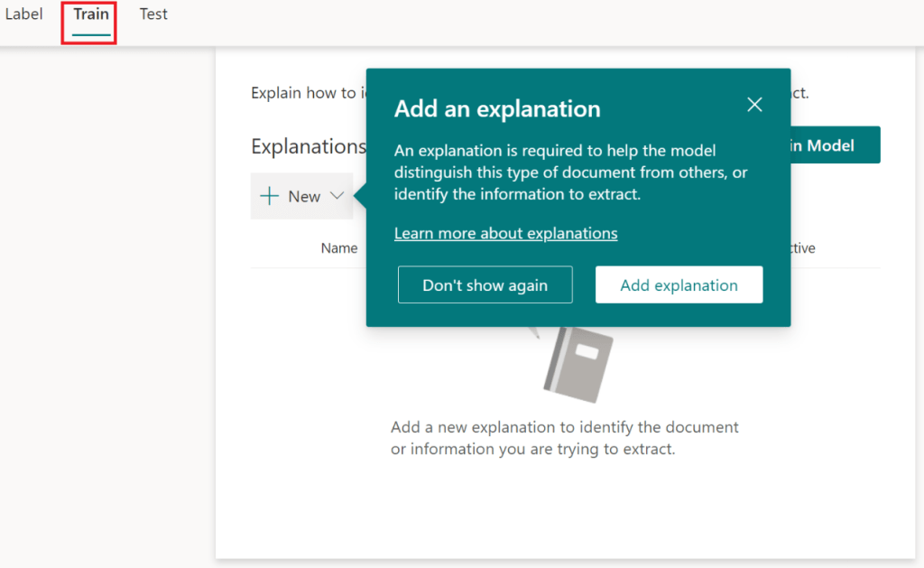This screenshot has height=568, width=924.
Task: Switch to the Label tab
Action: pos(23,14)
